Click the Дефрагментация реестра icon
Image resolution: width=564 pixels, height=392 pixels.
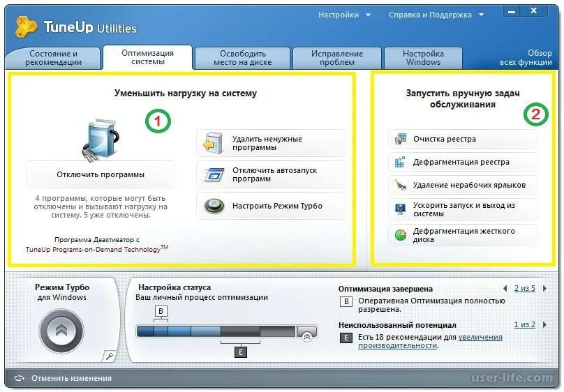click(x=400, y=162)
